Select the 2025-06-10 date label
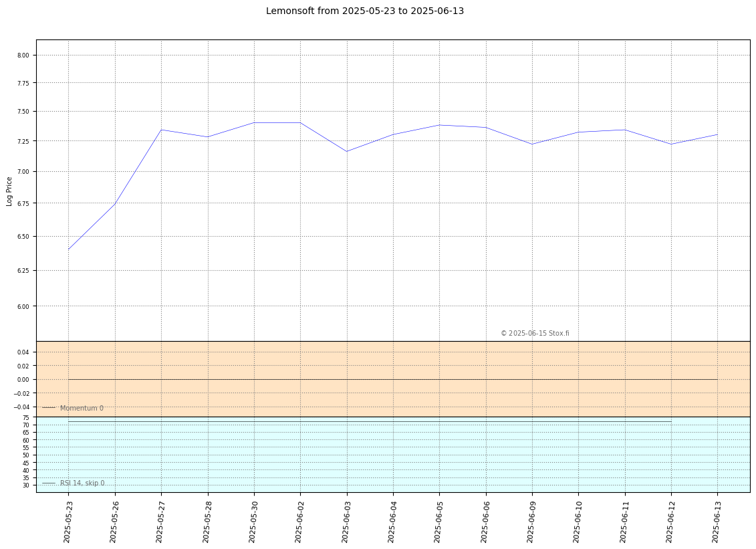This screenshot has height=549, width=756. click(x=578, y=522)
